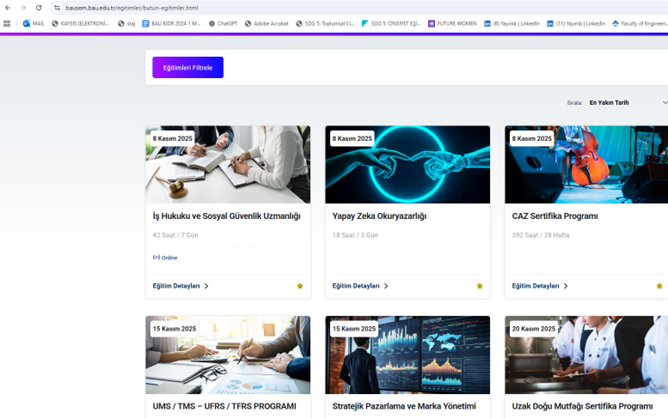Open the Stratejik Pazarlama course thumbnail image
The width and height of the screenshot is (668, 419).
(x=407, y=355)
